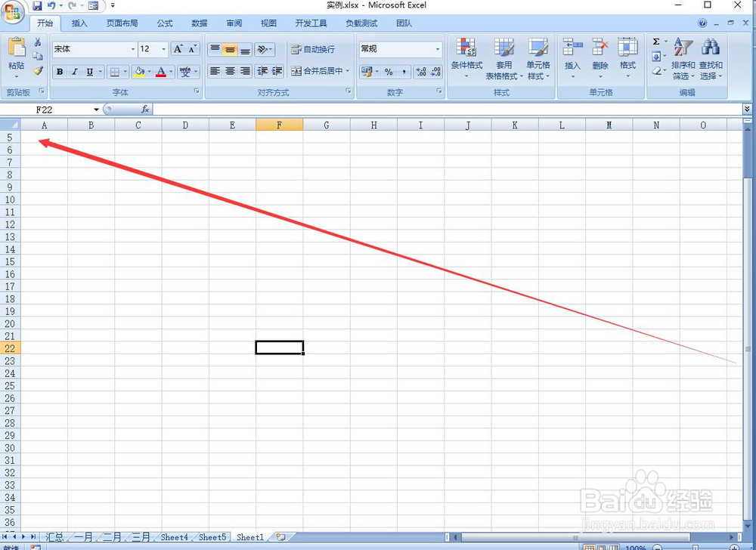Viewport: 756px width, 550px height.
Task: Click the AutoSum sigma icon
Action: [x=656, y=42]
